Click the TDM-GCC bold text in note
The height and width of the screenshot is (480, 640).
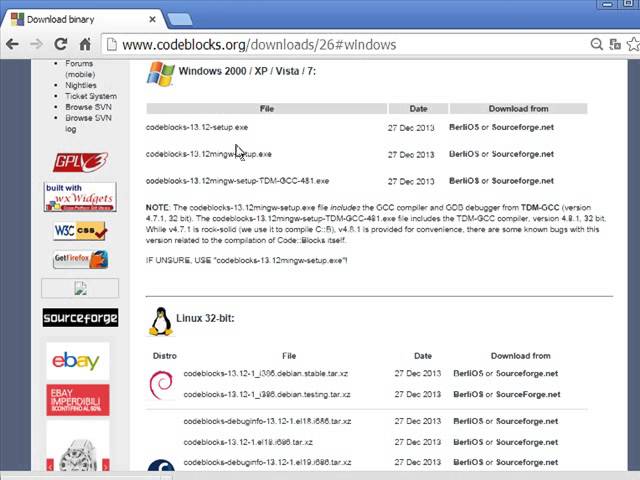[540, 207]
